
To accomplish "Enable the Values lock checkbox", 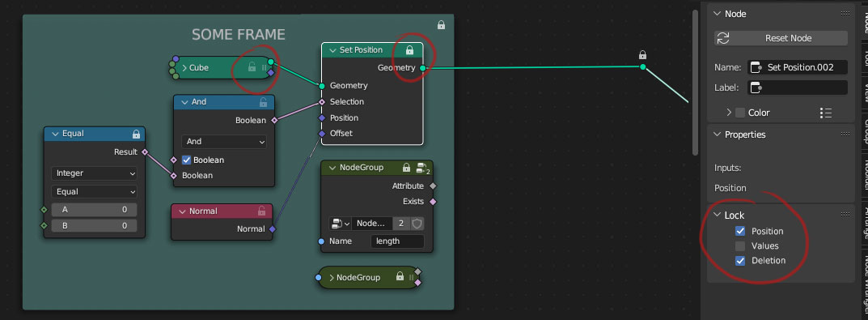I will click(740, 246).
